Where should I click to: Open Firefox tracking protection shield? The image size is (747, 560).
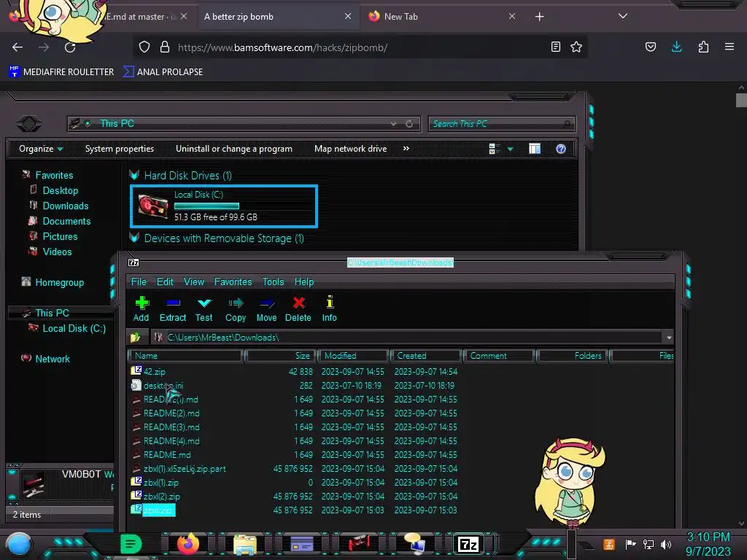pos(144,47)
